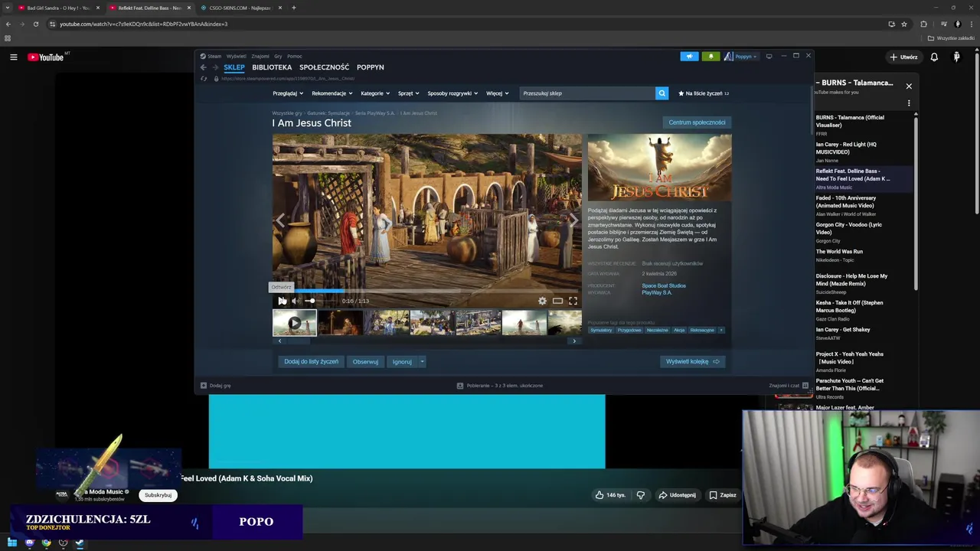The height and width of the screenshot is (551, 980).
Task: Open the Przeglądaj dropdown menu
Action: click(x=288, y=93)
